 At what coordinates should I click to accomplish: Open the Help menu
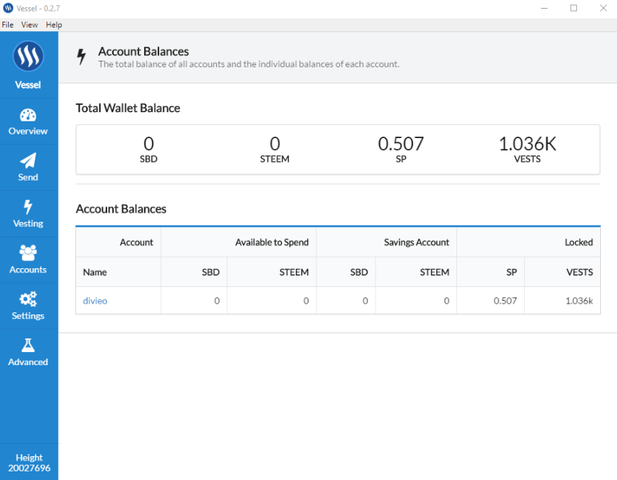coord(54,25)
